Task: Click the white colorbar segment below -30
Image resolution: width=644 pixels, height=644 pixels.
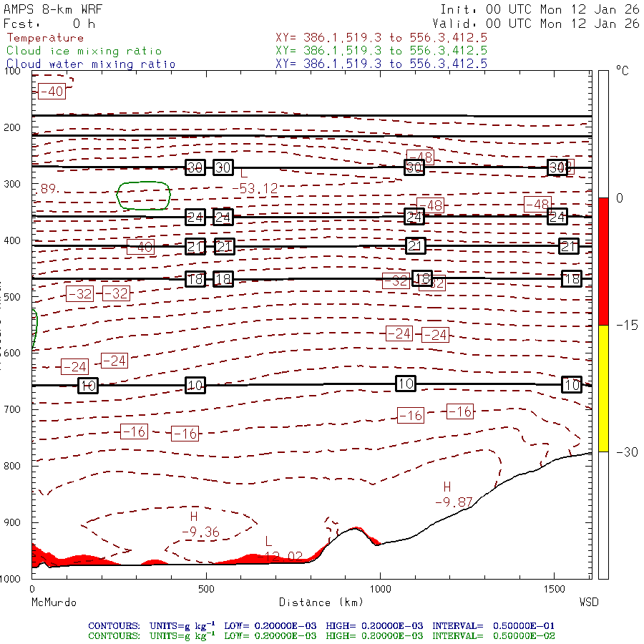Action: click(x=603, y=515)
